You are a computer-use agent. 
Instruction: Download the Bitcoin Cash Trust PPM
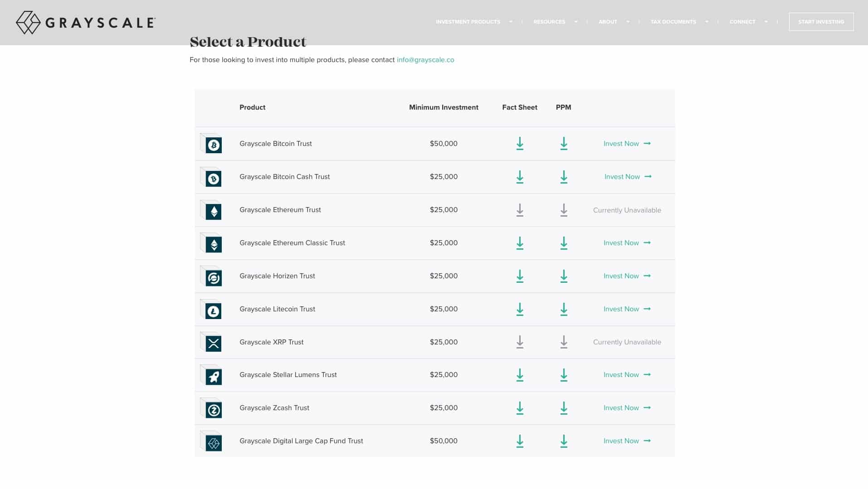(563, 177)
